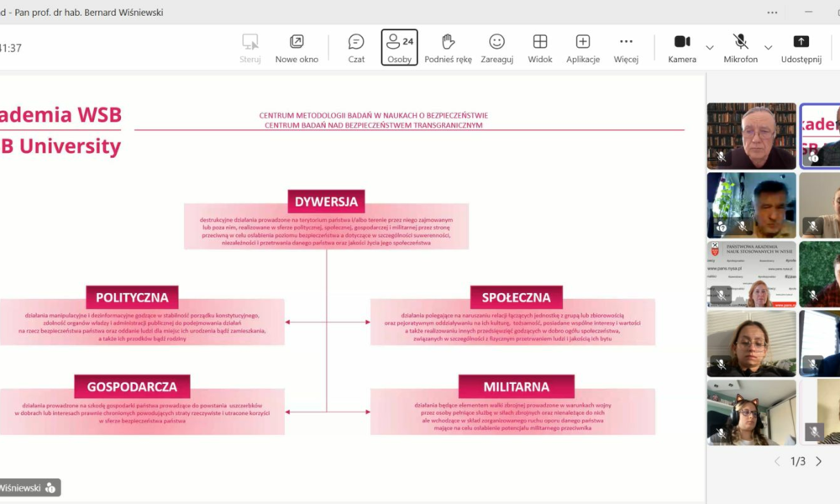Click the meeting timer 41:37
This screenshot has height=504, width=840.
(11, 48)
